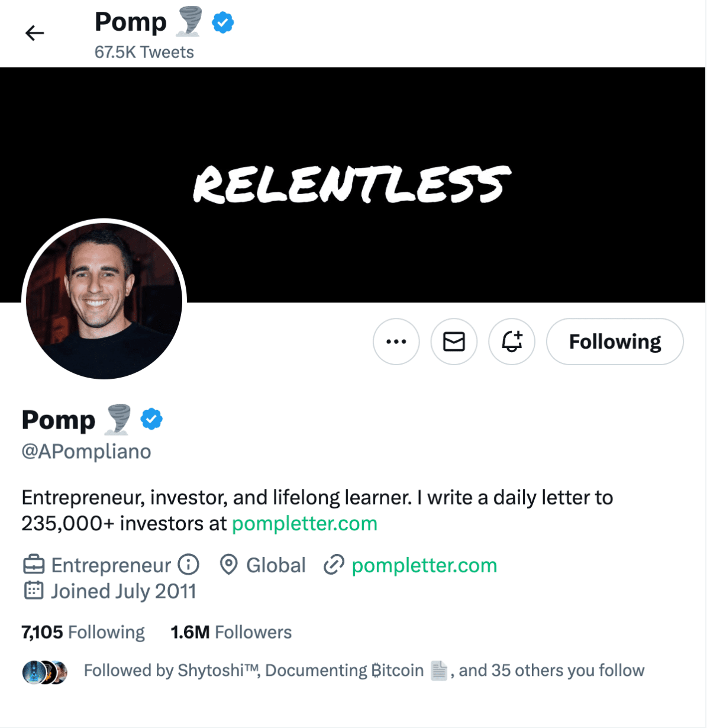Click the location pin icon beside Global

[228, 565]
